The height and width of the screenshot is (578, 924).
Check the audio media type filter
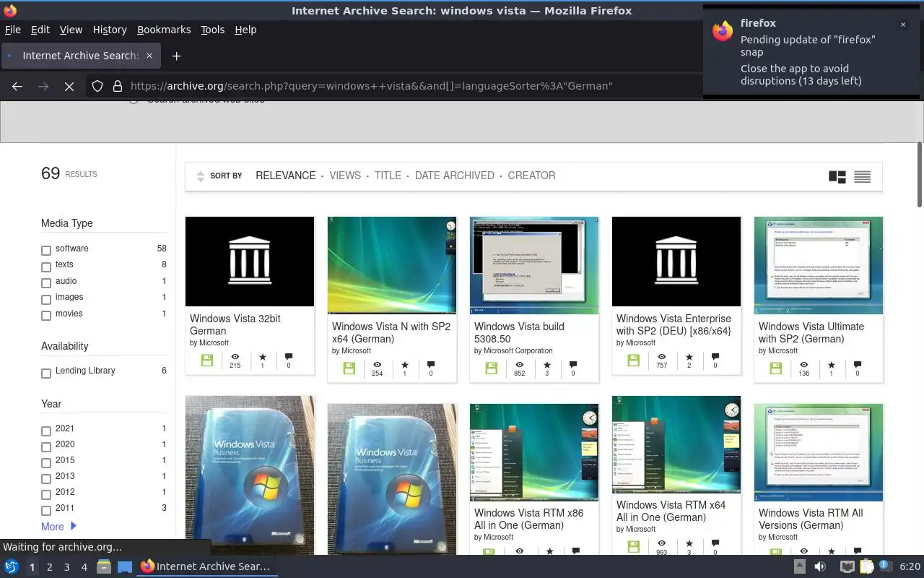click(46, 283)
